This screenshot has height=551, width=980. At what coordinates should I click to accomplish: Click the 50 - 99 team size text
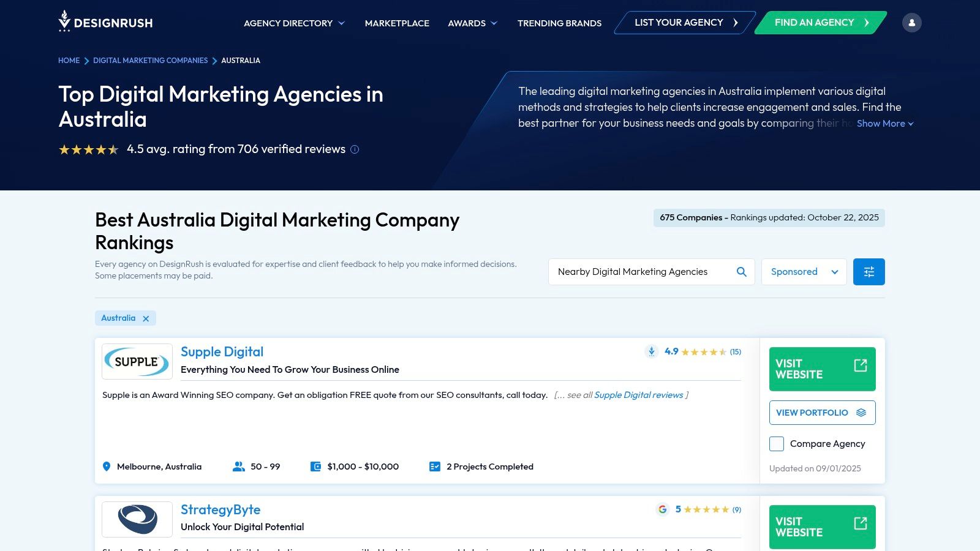[x=265, y=467]
